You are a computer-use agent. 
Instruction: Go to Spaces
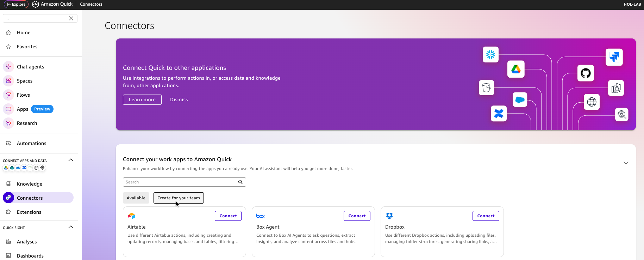tap(25, 81)
